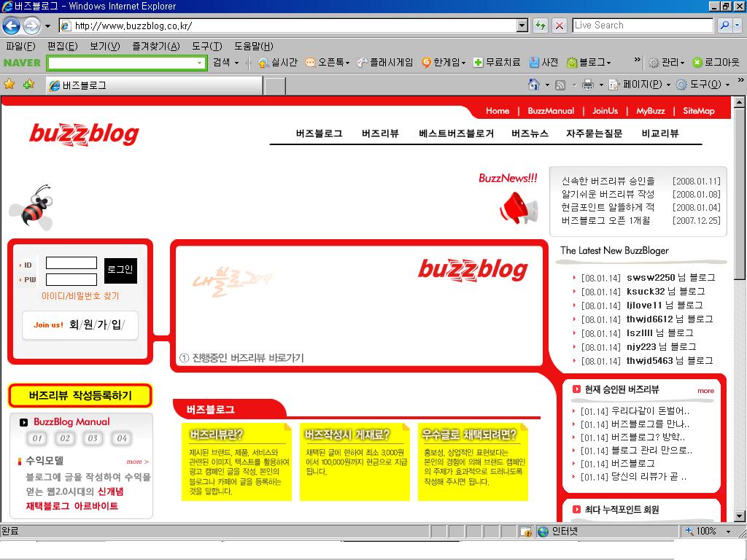
Task: Click the 비교리뷰 navigation link
Action: (659, 133)
